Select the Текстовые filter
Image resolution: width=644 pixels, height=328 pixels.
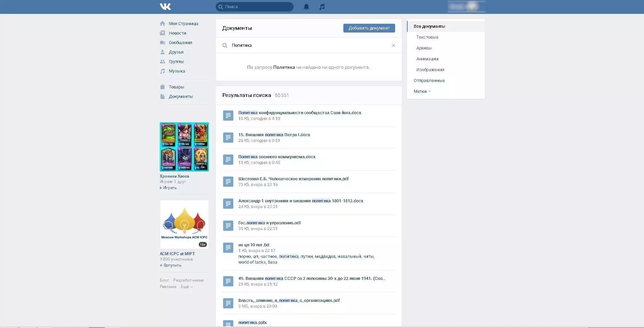point(427,37)
